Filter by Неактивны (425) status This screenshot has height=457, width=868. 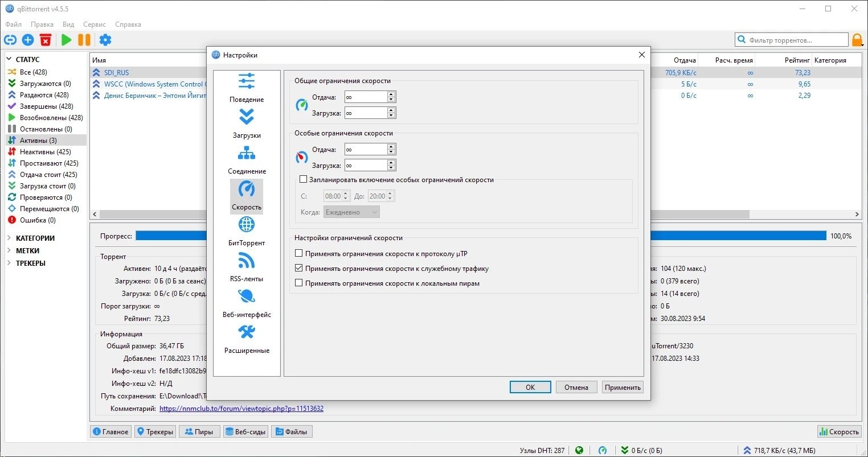point(46,152)
